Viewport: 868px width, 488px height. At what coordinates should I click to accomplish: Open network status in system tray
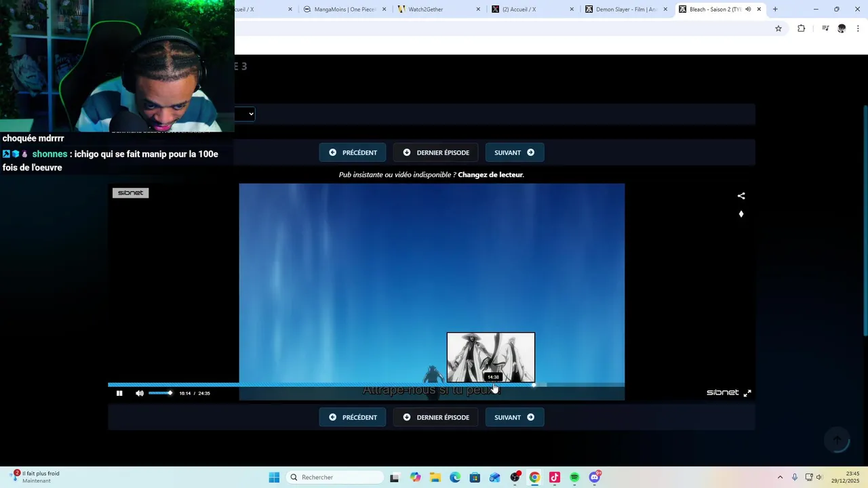[x=809, y=477]
